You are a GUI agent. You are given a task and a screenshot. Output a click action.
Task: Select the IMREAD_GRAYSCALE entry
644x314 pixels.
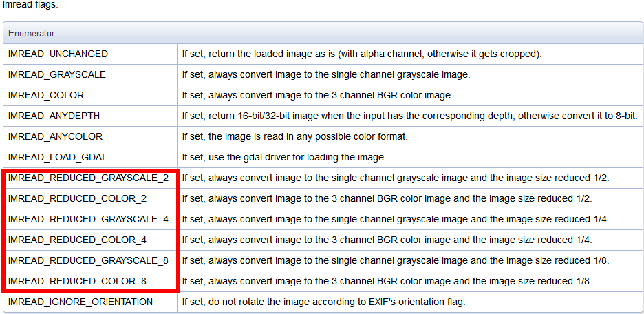57,74
